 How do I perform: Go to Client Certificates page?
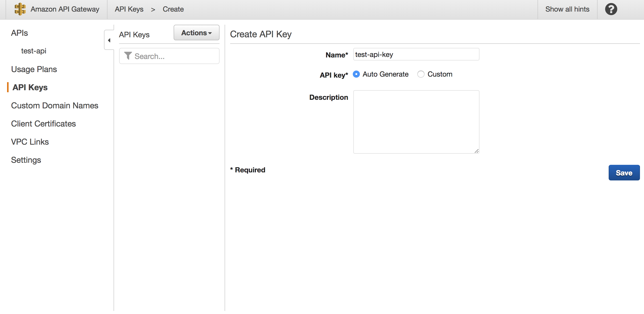pos(43,124)
